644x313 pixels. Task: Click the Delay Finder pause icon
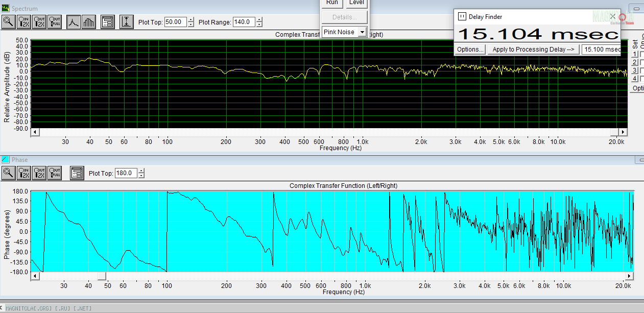[462, 16]
